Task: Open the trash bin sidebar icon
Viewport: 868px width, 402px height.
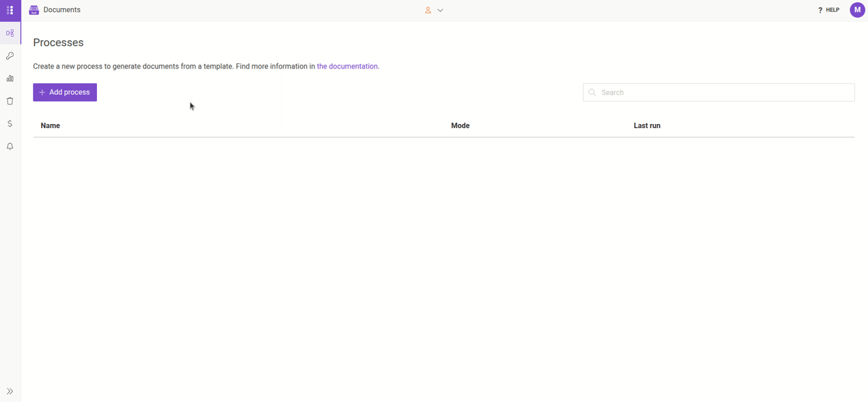Action: pyautogui.click(x=10, y=101)
